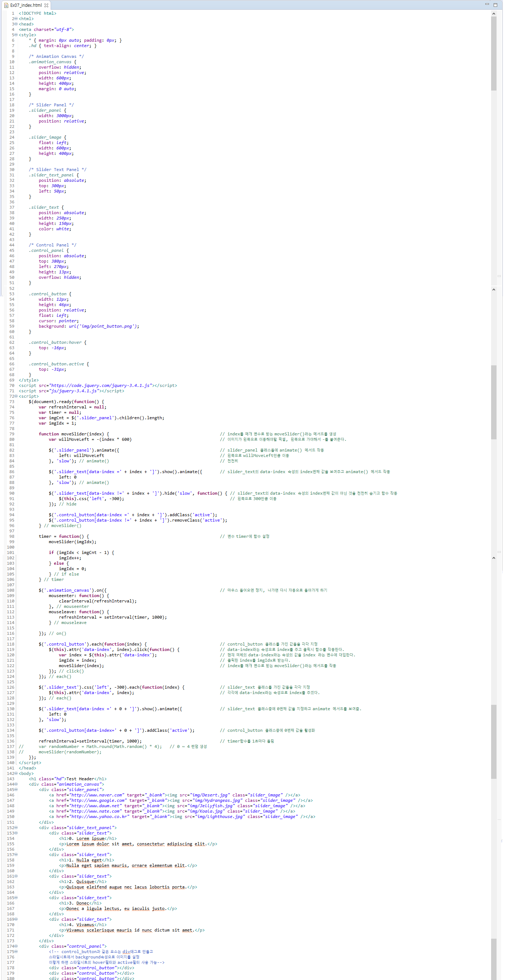The image size is (508, 980).
Task: Click the '1. Nulla eget' heading line
Action: tap(86, 860)
